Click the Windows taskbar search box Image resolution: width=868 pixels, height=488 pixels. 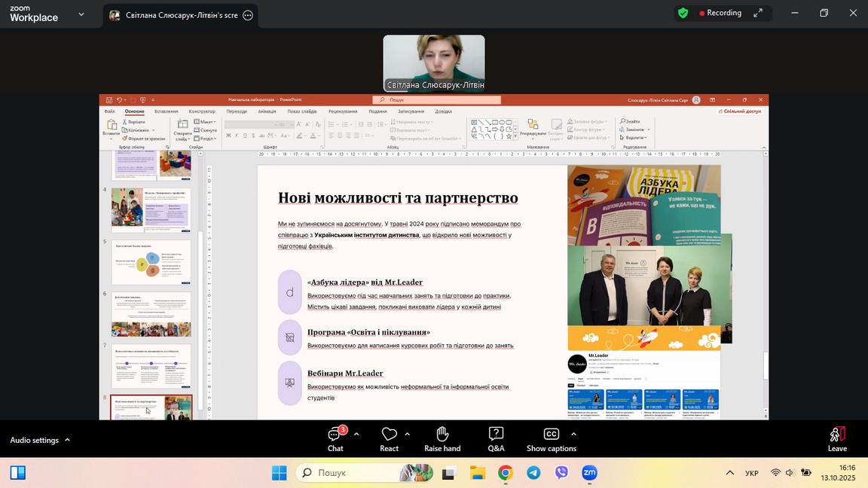[354, 473]
